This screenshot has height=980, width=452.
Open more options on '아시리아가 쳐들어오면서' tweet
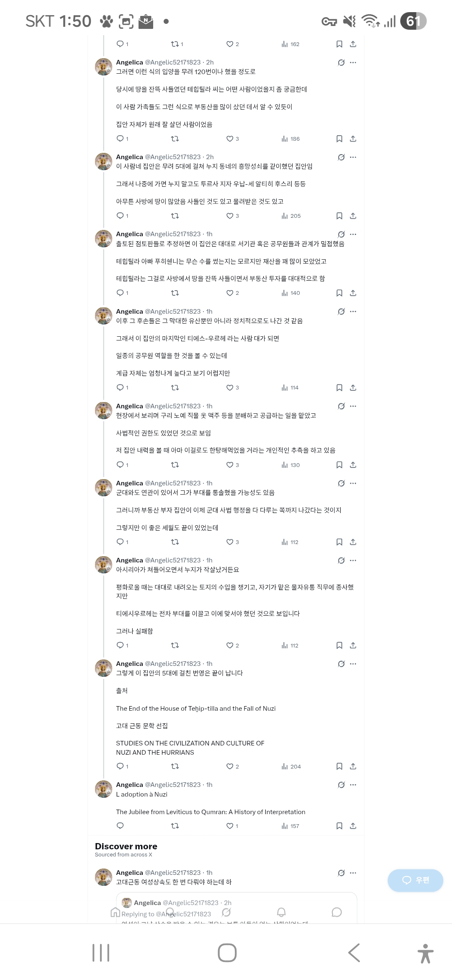(353, 560)
